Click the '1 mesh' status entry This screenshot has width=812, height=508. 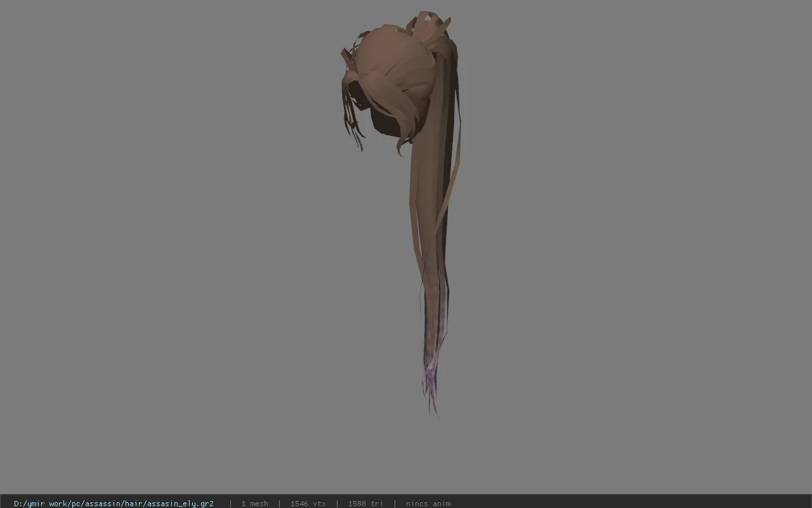point(254,504)
